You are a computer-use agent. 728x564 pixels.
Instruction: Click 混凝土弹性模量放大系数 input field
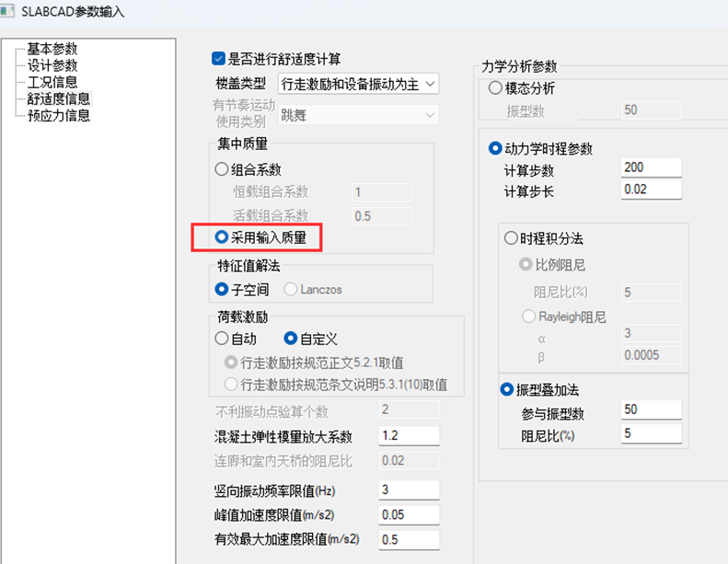pos(409,435)
